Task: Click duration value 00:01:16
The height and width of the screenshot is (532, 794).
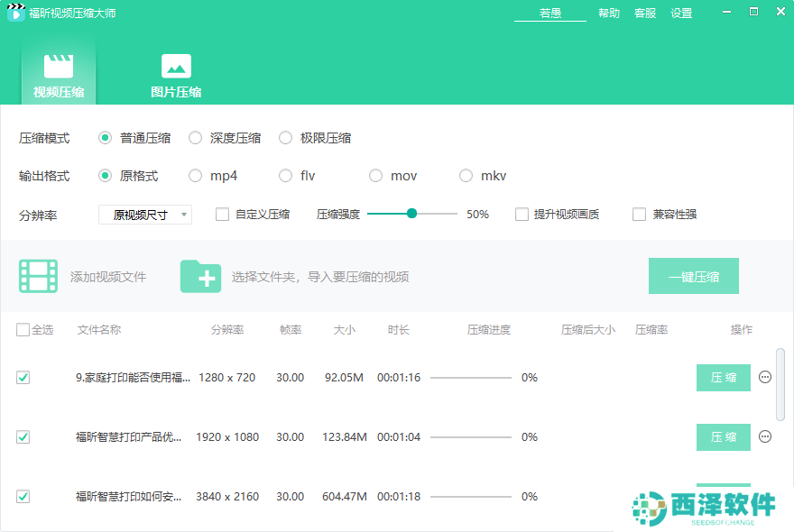Action: click(399, 378)
